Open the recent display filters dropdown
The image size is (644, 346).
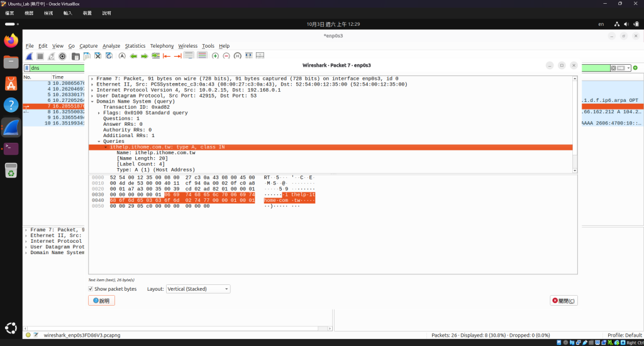point(628,68)
